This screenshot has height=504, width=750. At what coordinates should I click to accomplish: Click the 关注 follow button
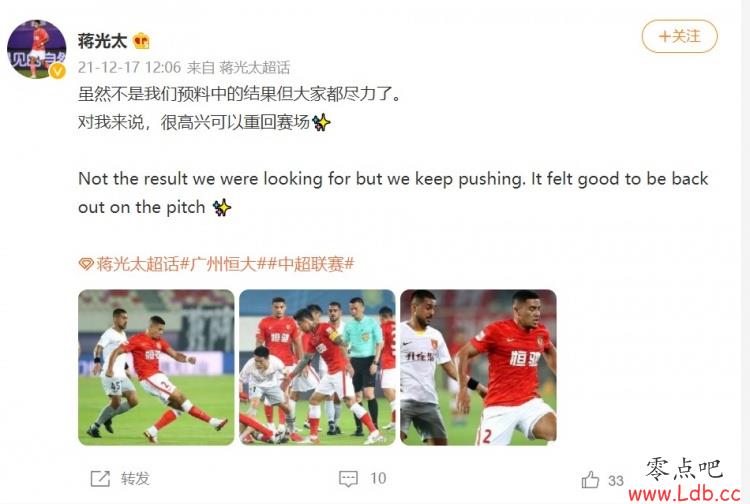[679, 36]
